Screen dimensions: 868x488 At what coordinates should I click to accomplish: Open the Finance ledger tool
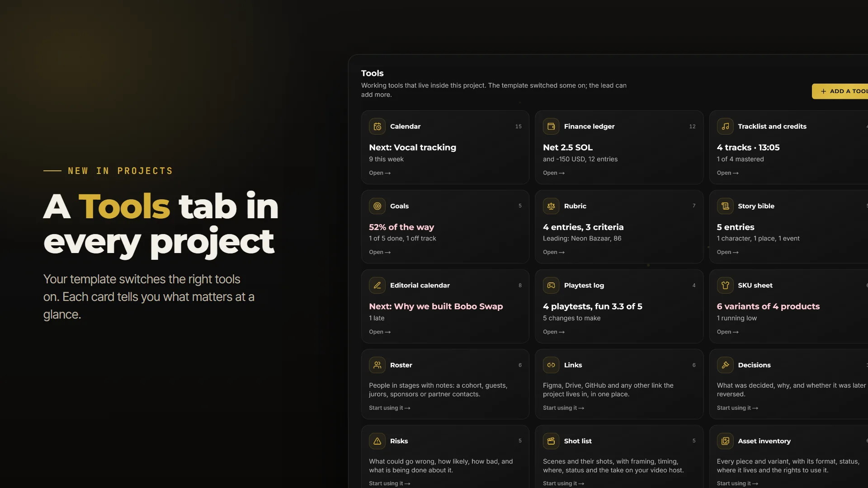point(554,173)
